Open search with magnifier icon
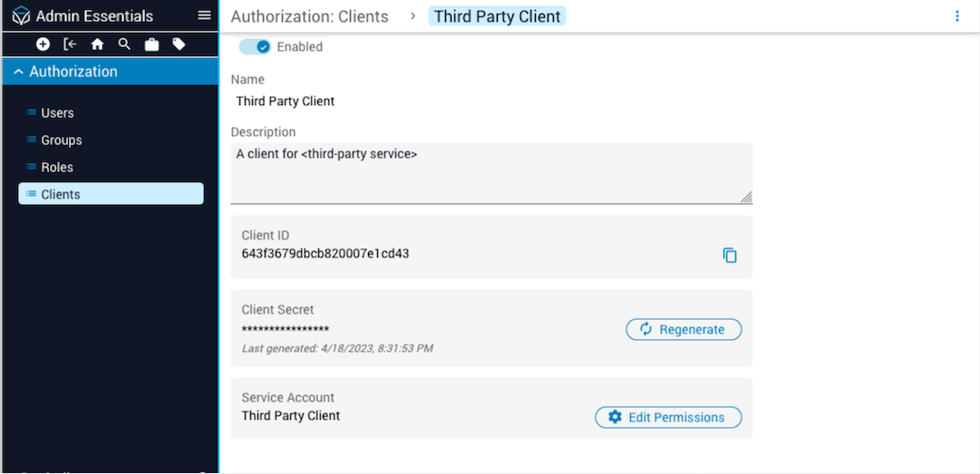 124,44
